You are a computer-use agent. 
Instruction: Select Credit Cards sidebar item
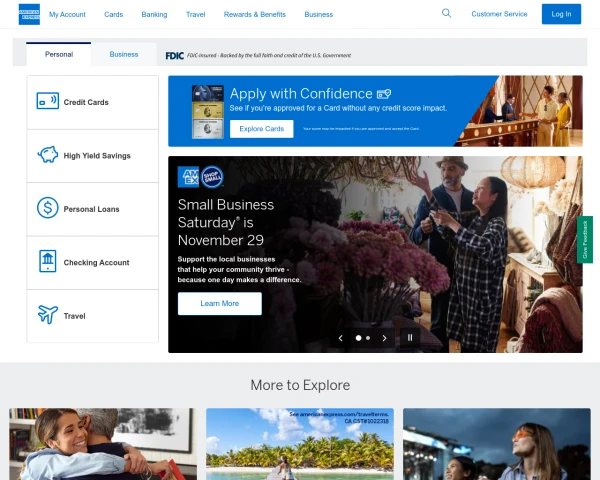coord(93,102)
